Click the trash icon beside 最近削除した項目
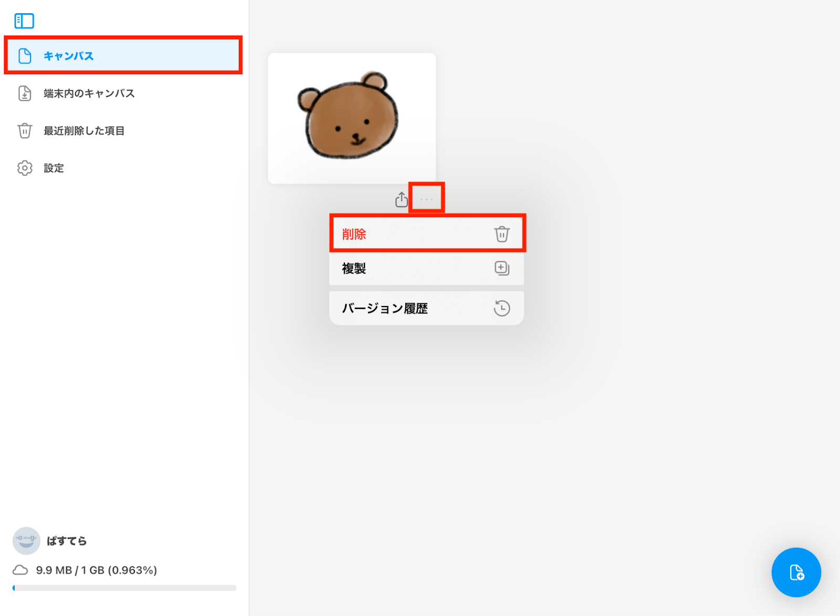 tap(25, 131)
